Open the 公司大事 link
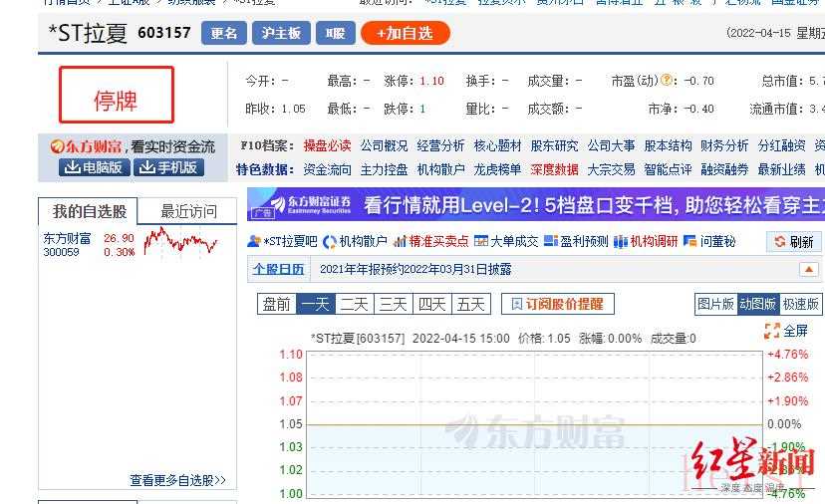Viewport: 825px width, 504px height. [611, 145]
